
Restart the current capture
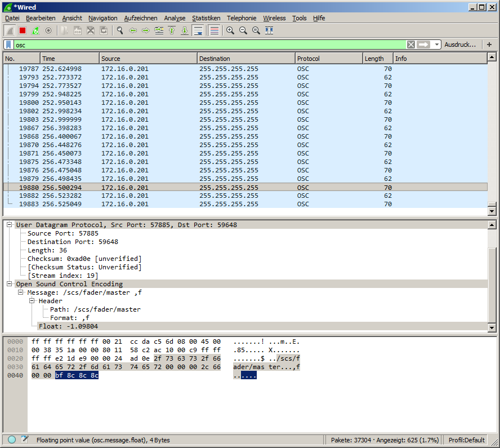coord(35,30)
